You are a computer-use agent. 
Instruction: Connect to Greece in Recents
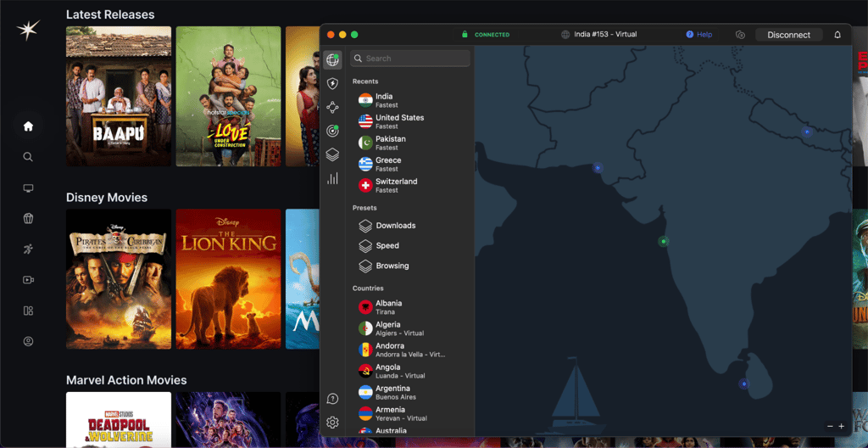[x=409, y=164]
